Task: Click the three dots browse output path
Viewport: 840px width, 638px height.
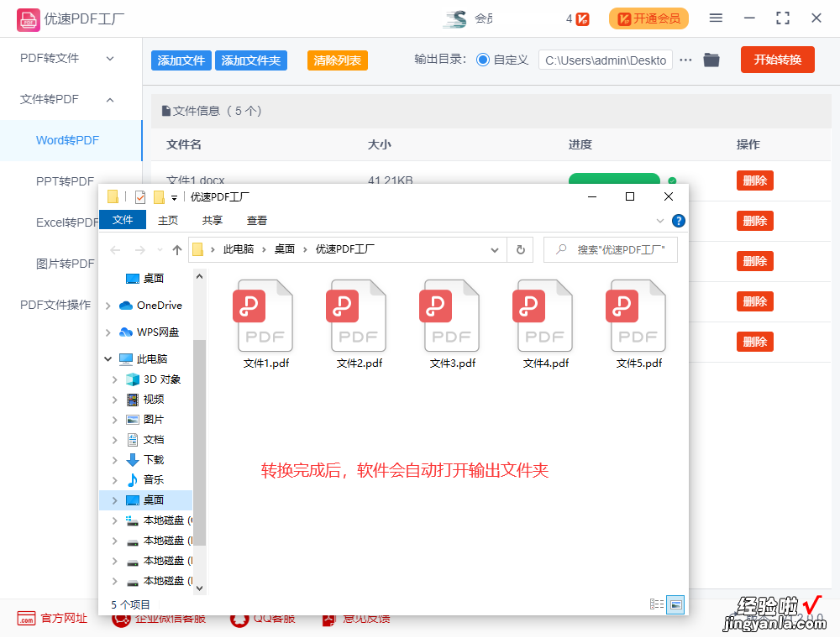Action: coord(685,60)
